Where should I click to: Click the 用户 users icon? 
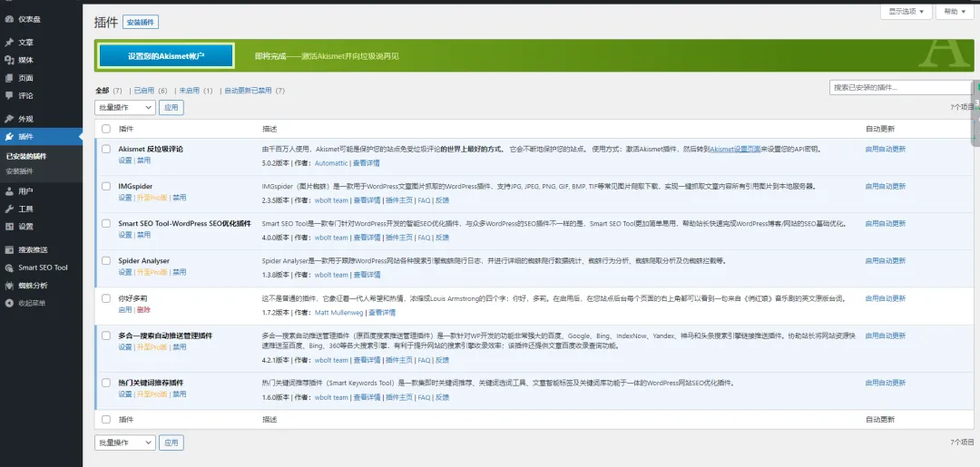pyautogui.click(x=9, y=191)
